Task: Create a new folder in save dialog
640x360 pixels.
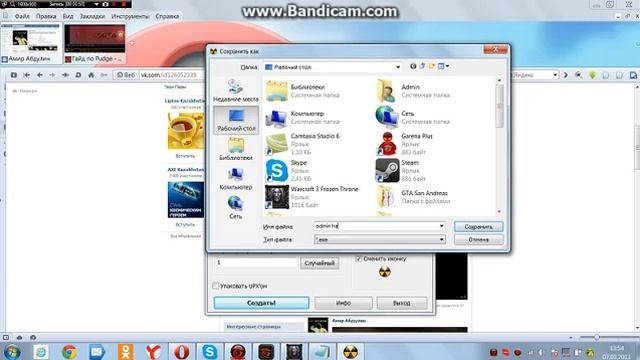Action: point(432,66)
